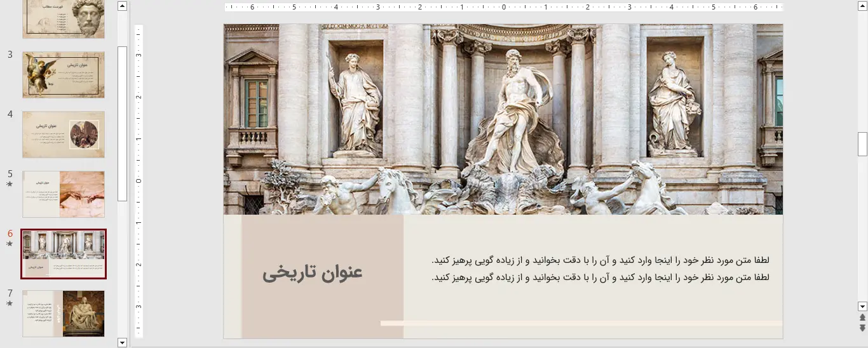Image resolution: width=868 pixels, height=348 pixels.
Task: Click the horizontal ruler above the slide
Action: pyautogui.click(x=504, y=8)
